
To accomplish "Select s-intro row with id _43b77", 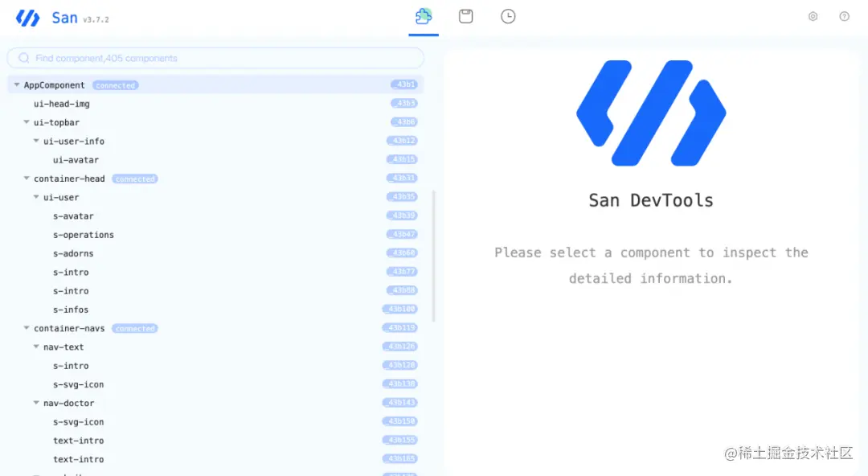I will [x=215, y=272].
